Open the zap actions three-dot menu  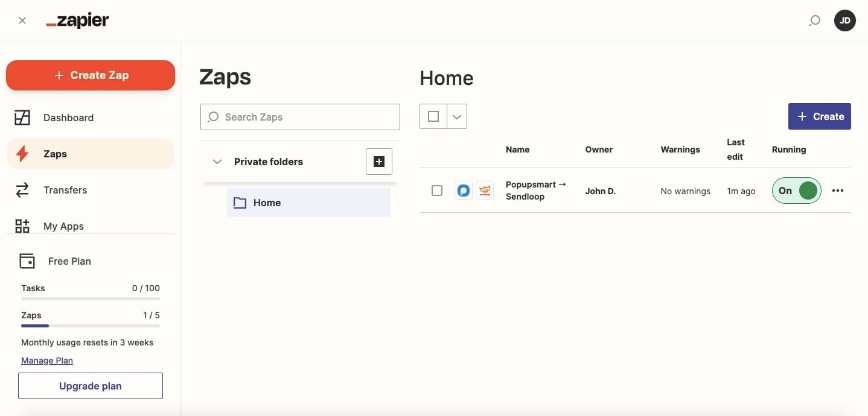838,191
